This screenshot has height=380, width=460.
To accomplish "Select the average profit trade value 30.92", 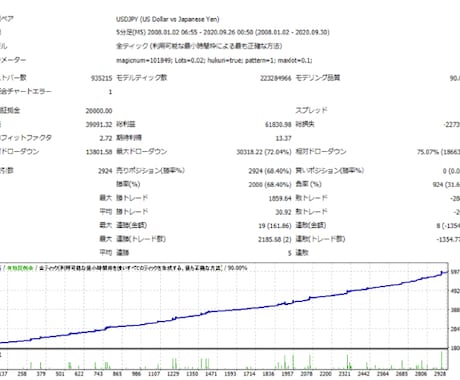I will pos(283,212).
